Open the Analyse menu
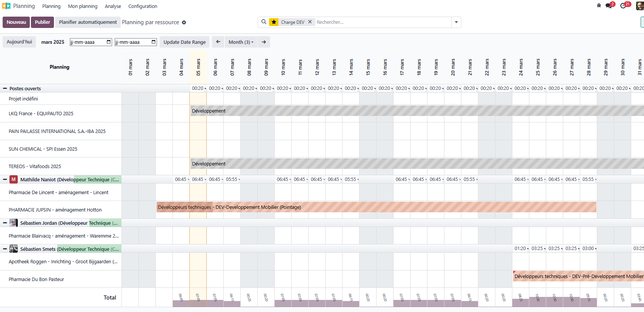The width and height of the screenshot is (644, 312). [113, 6]
